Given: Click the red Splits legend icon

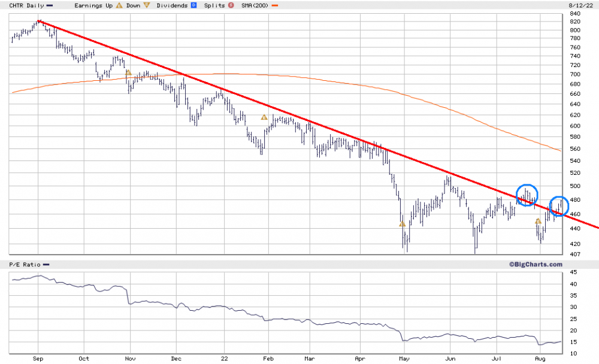Looking at the screenshot, I should (231, 5).
